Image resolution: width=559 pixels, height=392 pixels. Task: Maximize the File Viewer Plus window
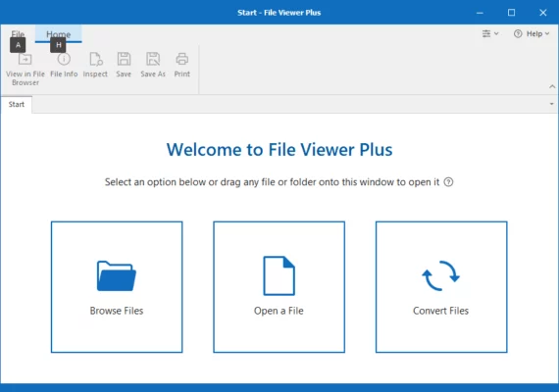pos(511,13)
